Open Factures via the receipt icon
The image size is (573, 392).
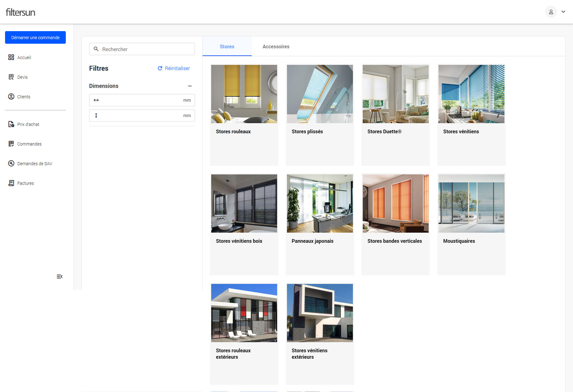click(11, 183)
